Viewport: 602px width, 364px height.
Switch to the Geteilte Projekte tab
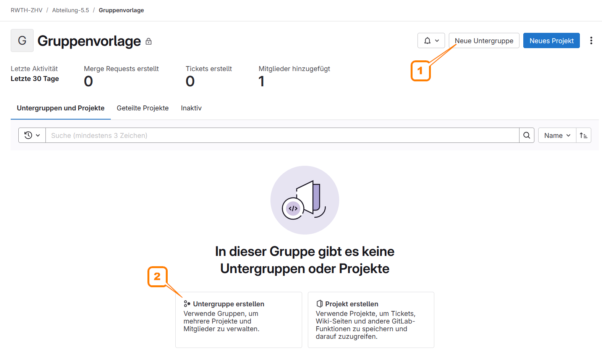coord(143,108)
